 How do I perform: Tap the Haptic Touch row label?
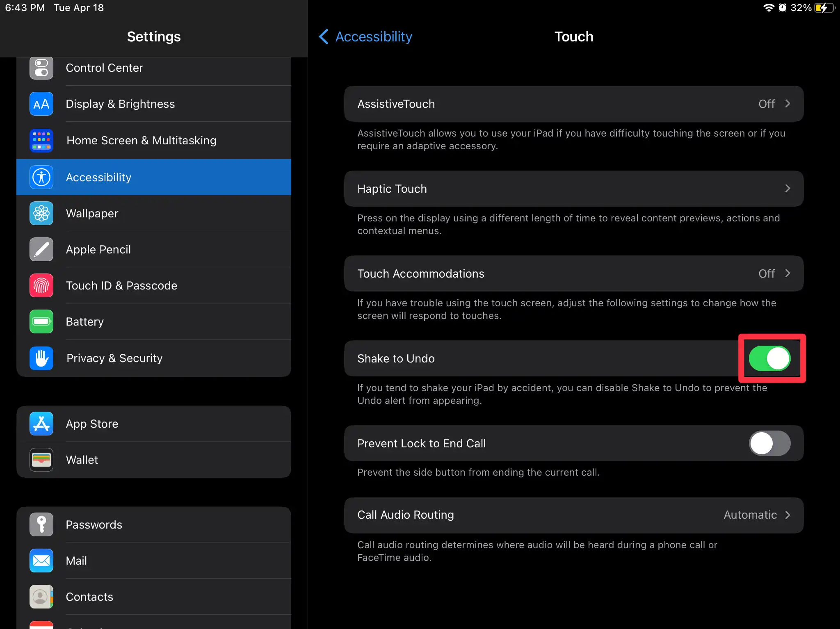click(392, 189)
